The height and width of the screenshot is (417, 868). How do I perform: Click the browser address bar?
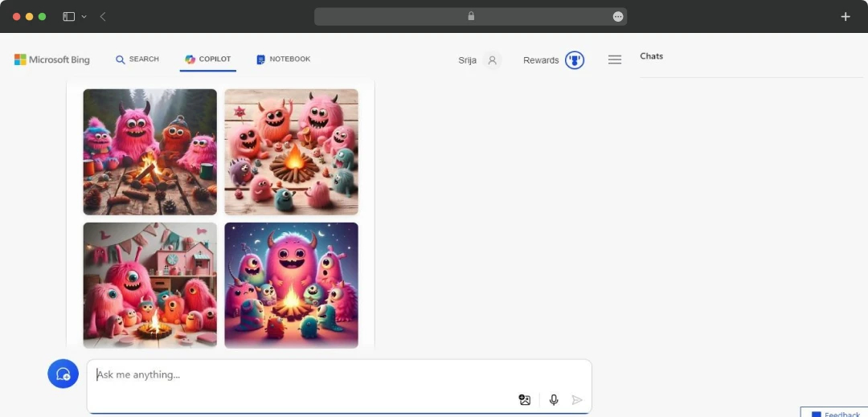470,17
